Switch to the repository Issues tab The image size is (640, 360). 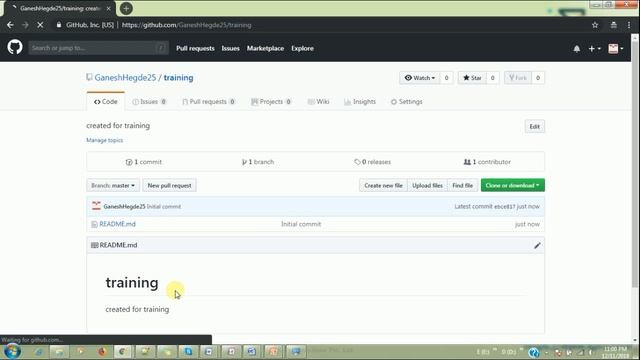pyautogui.click(x=149, y=102)
